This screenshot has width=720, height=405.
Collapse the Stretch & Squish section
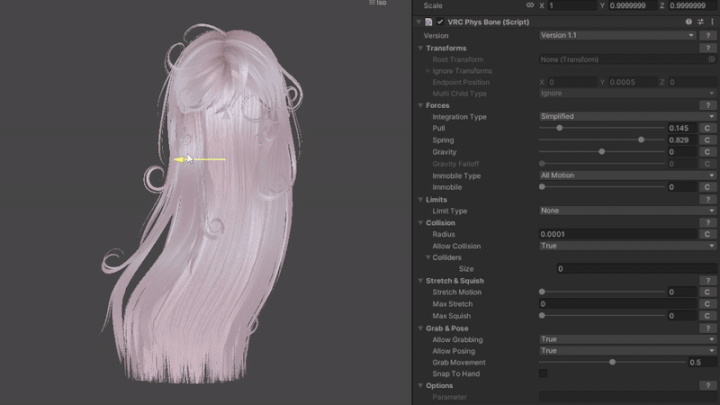(419, 281)
